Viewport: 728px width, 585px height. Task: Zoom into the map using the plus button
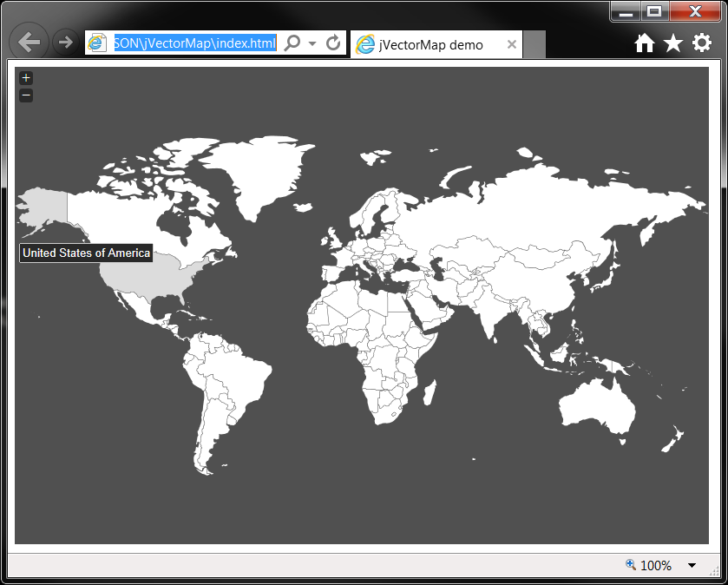tap(26, 77)
